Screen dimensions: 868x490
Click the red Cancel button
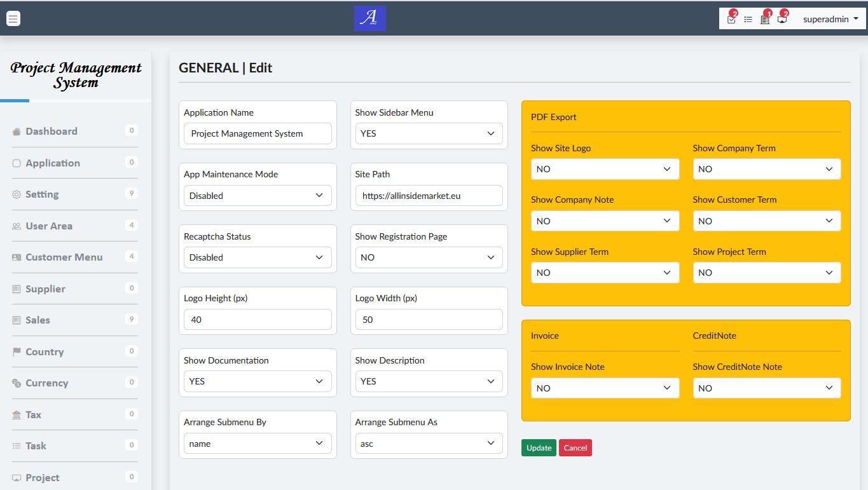[x=575, y=448]
